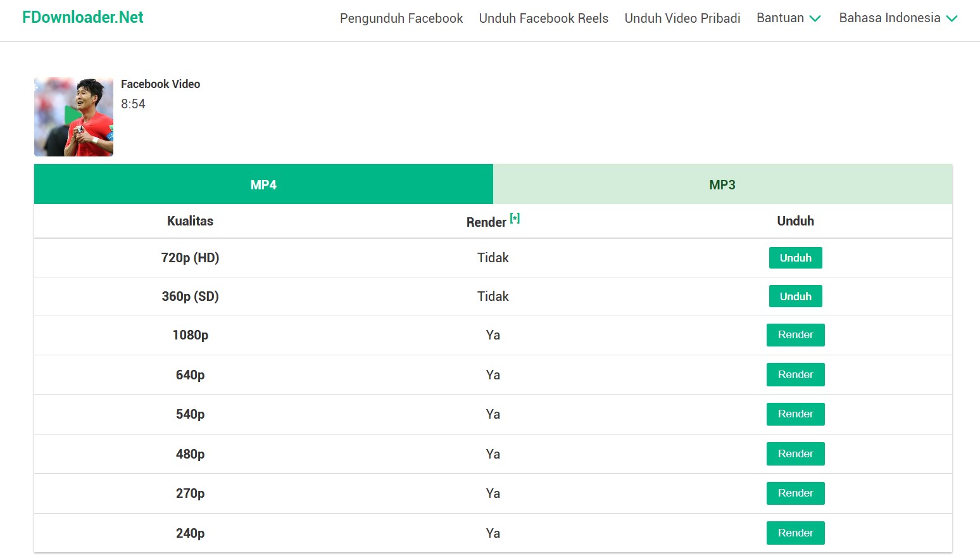Click the 1080p quality cell
The width and height of the screenshot is (980, 558).
pos(190,335)
